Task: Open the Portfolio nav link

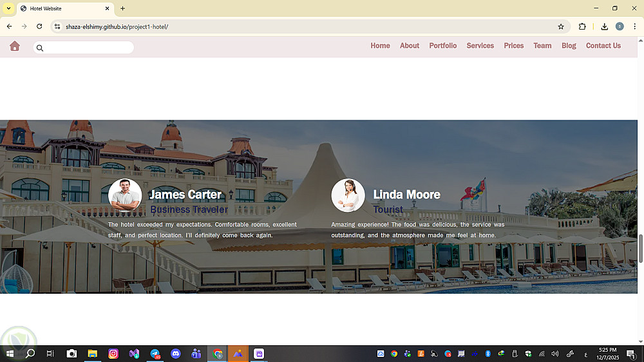Action: coord(443,46)
